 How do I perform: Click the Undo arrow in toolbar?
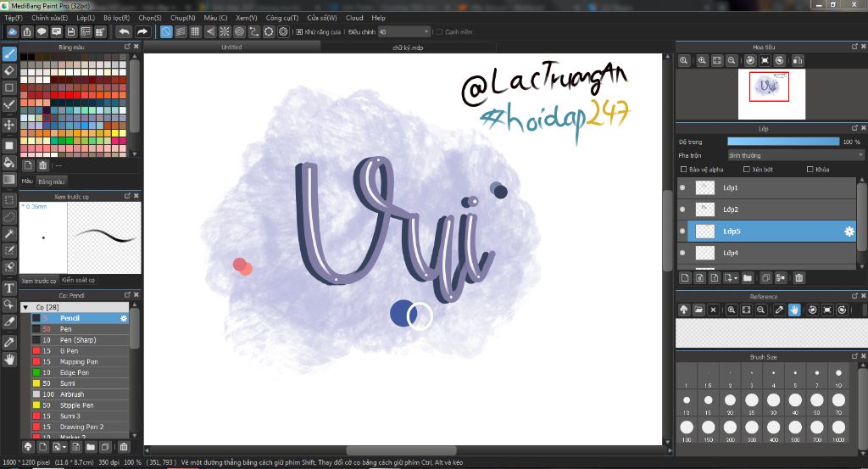tap(124, 31)
